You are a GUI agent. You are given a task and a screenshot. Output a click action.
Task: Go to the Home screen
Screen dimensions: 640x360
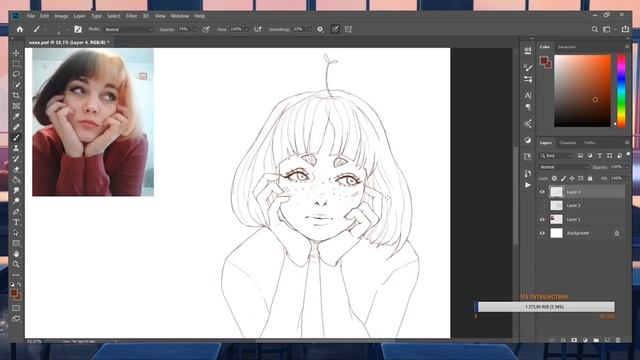click(20, 29)
